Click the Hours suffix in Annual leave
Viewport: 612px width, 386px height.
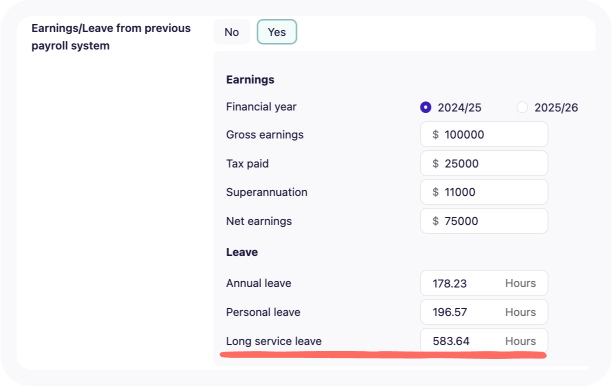520,283
